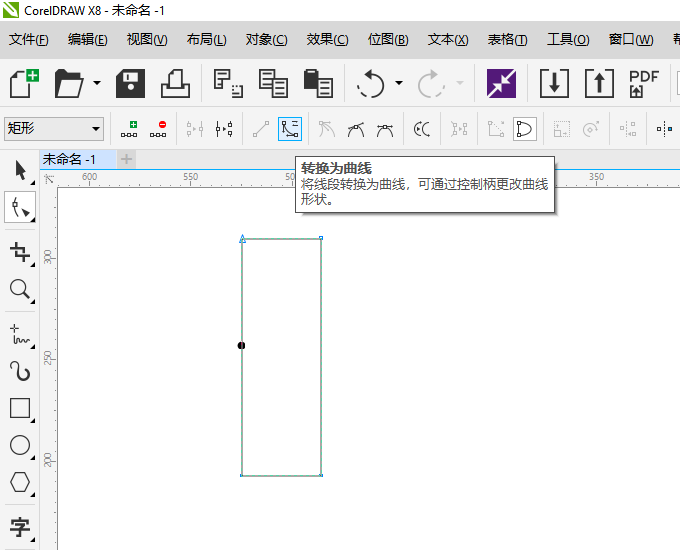Select the Ellipse tool
Viewport: 680px width, 550px height.
20,445
